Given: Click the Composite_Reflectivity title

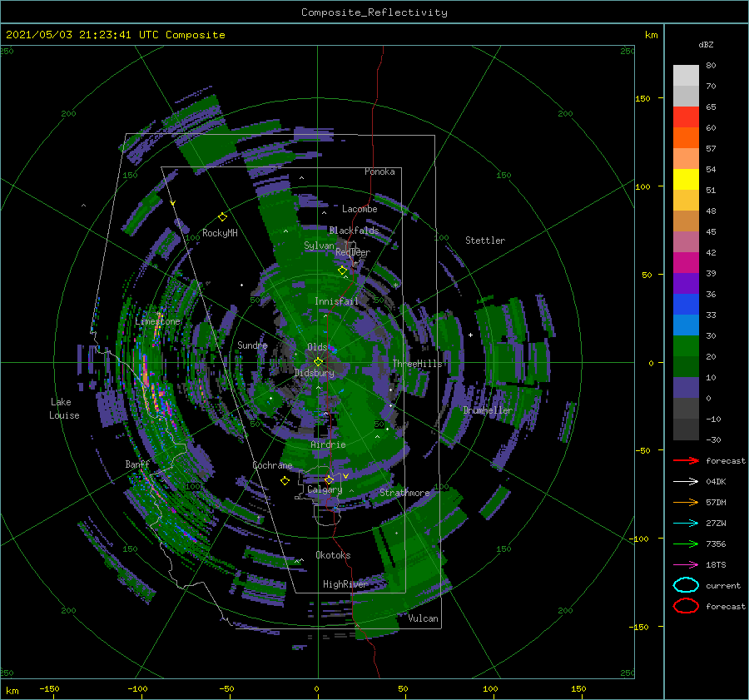Looking at the screenshot, I should [374, 12].
